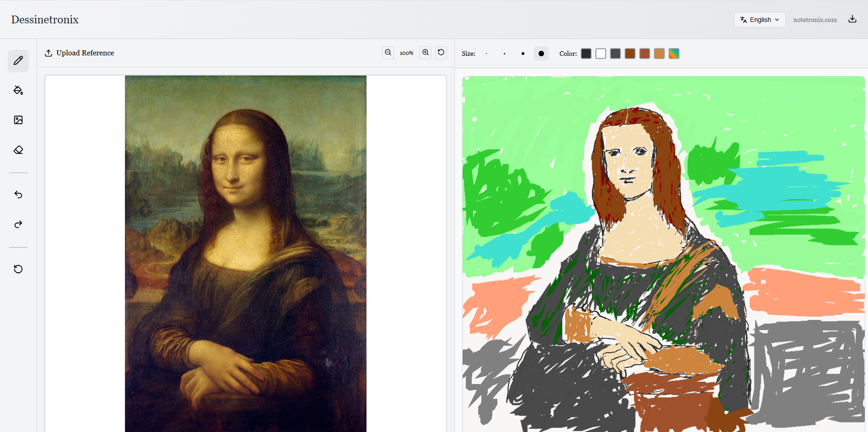Choose the largest brush size
868x432 pixels.
[x=541, y=54]
